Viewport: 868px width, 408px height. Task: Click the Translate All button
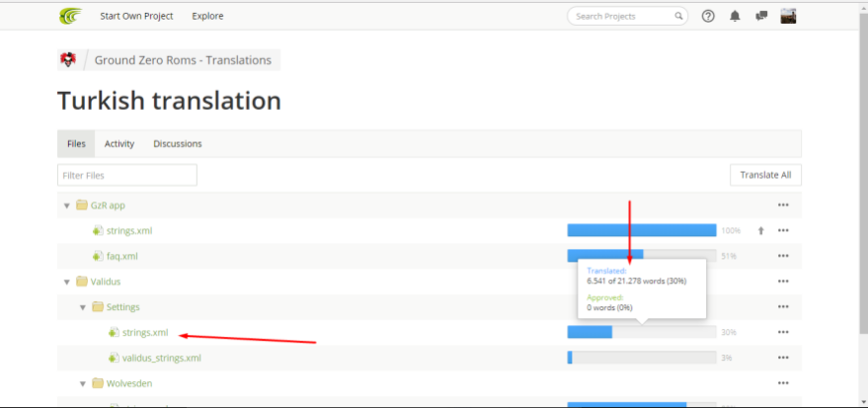[765, 175]
